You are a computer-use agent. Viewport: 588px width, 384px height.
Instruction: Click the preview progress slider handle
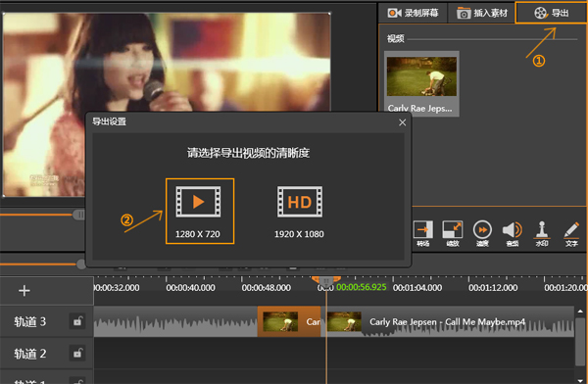(x=79, y=215)
